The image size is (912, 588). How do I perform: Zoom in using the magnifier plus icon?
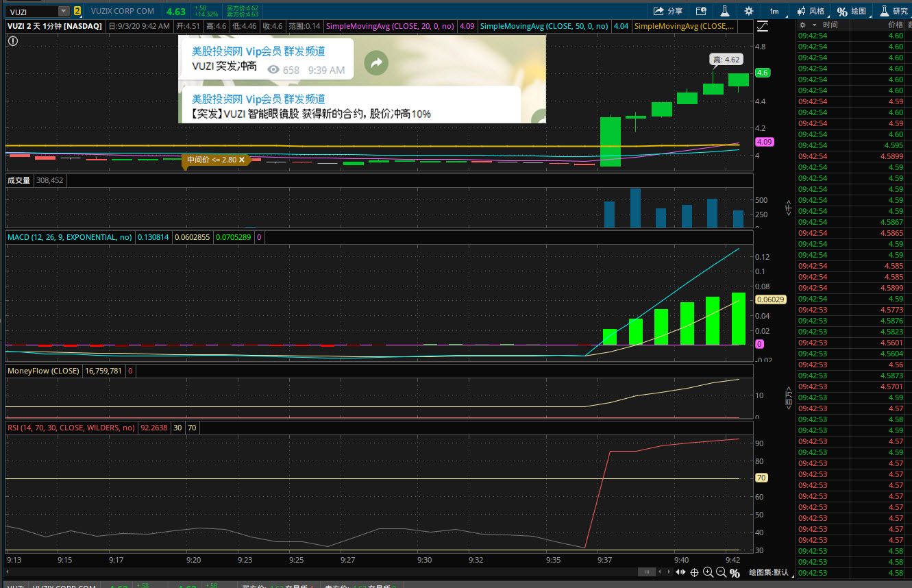pos(708,572)
